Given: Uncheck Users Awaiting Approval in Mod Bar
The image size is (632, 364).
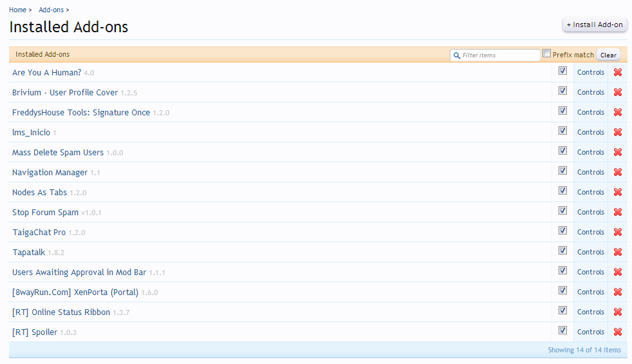Looking at the screenshot, I should point(562,271).
